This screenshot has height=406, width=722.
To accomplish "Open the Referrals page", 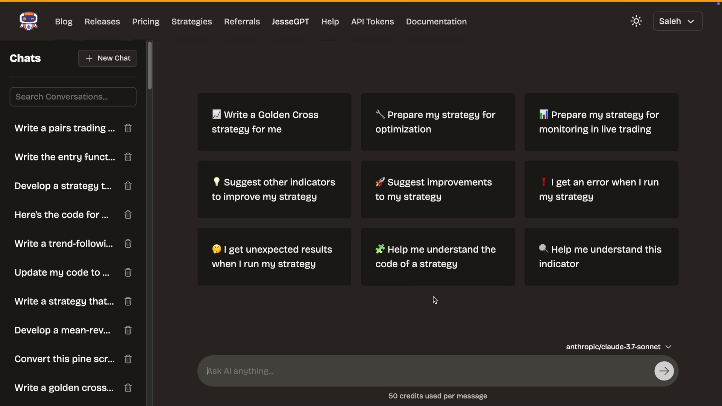I will [x=242, y=22].
